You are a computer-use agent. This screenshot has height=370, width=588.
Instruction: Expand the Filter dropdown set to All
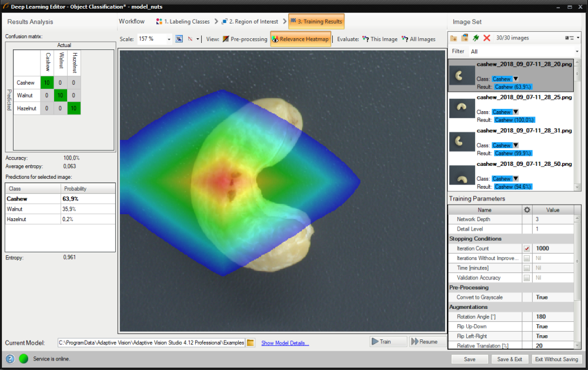coord(577,52)
